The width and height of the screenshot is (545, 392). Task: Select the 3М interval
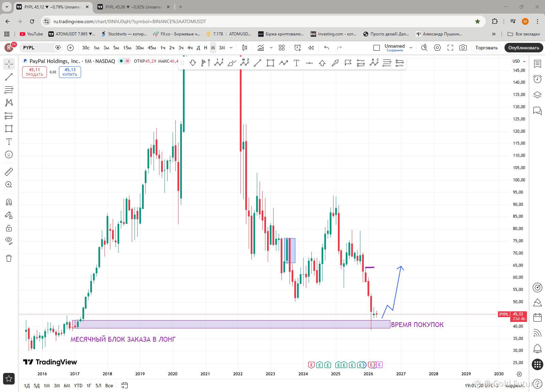click(222, 48)
